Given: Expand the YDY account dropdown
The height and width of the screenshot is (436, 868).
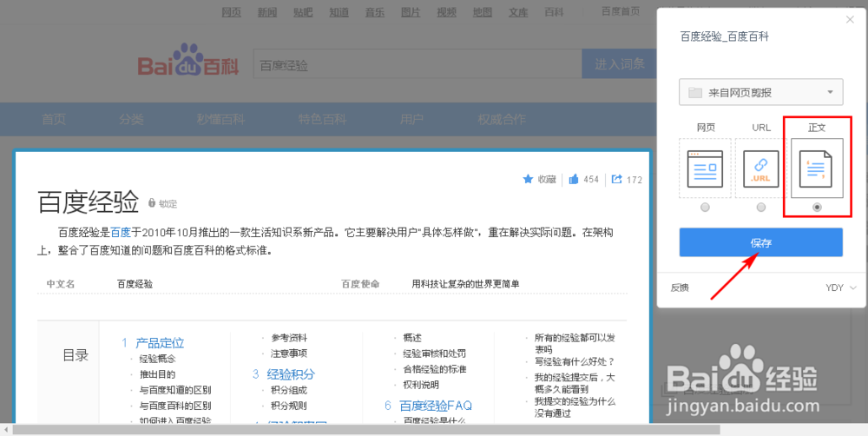Looking at the screenshot, I should tap(841, 287).
